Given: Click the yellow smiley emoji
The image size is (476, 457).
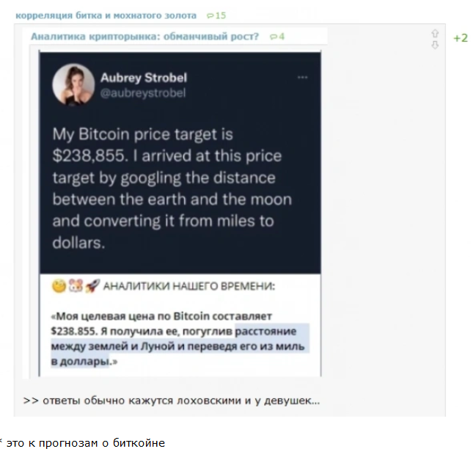Looking at the screenshot, I should pos(59,286).
